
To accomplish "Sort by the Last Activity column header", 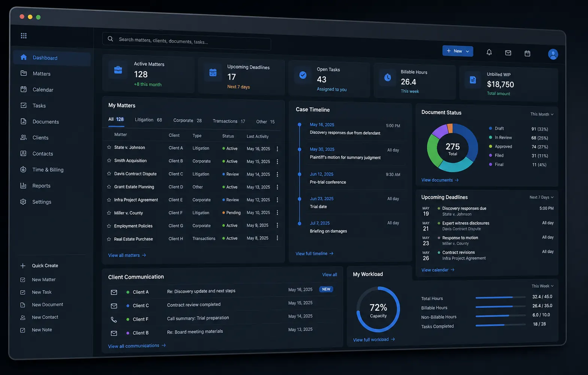I will pyautogui.click(x=257, y=136).
